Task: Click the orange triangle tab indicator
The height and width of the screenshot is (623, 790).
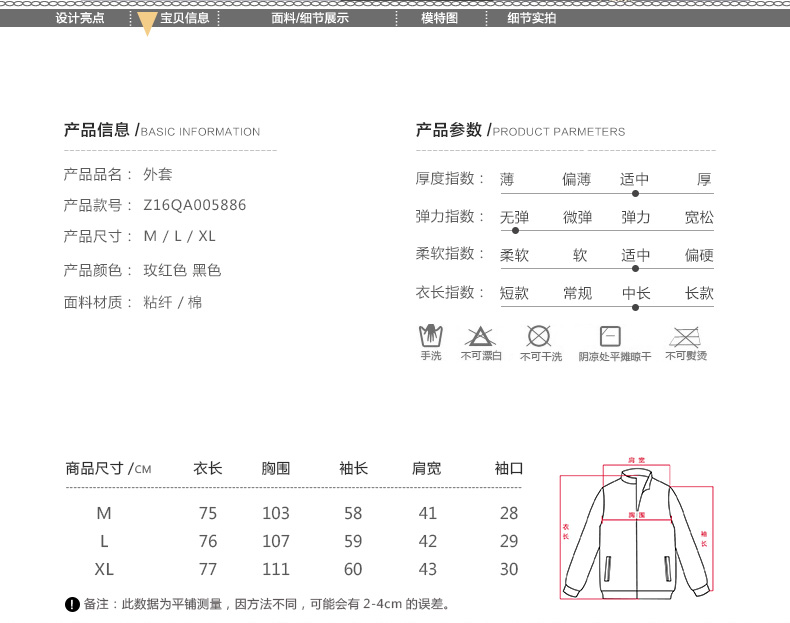Action: pos(147,25)
